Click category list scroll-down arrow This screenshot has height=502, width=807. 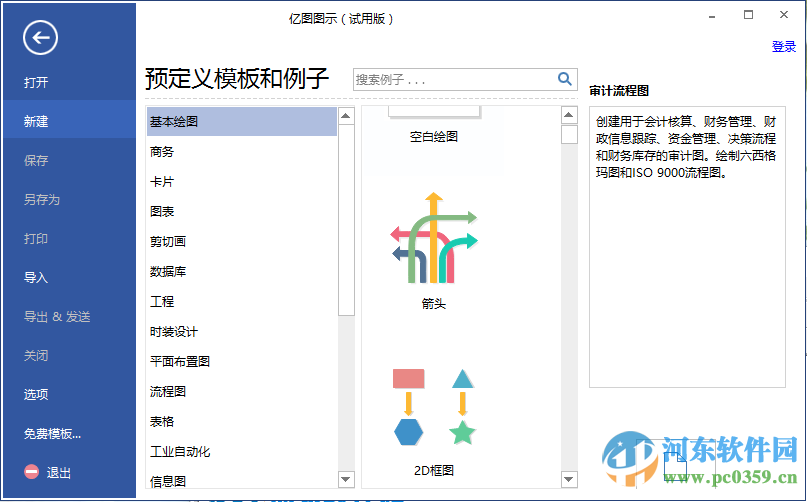tap(346, 479)
